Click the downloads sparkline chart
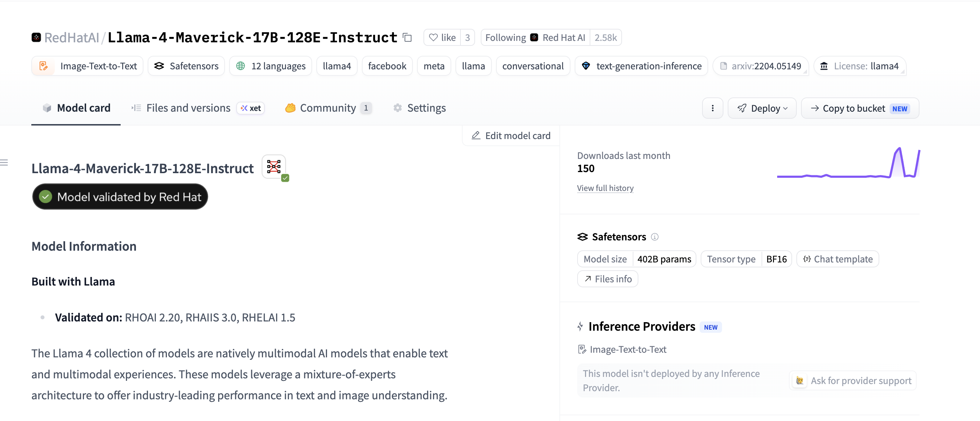980x421 pixels. (848, 162)
